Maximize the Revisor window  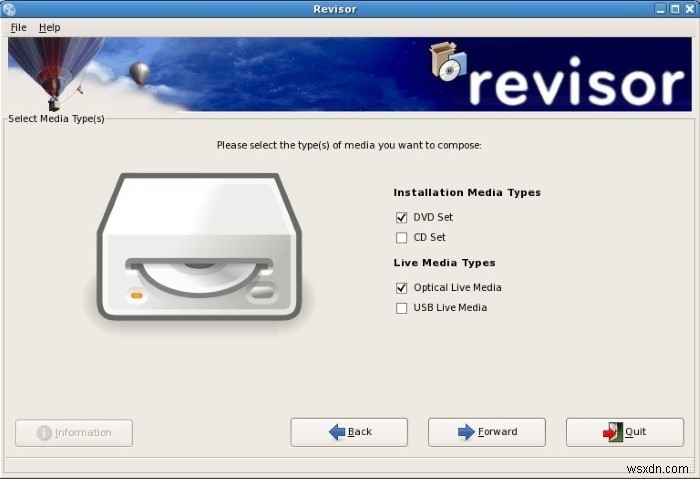click(675, 9)
